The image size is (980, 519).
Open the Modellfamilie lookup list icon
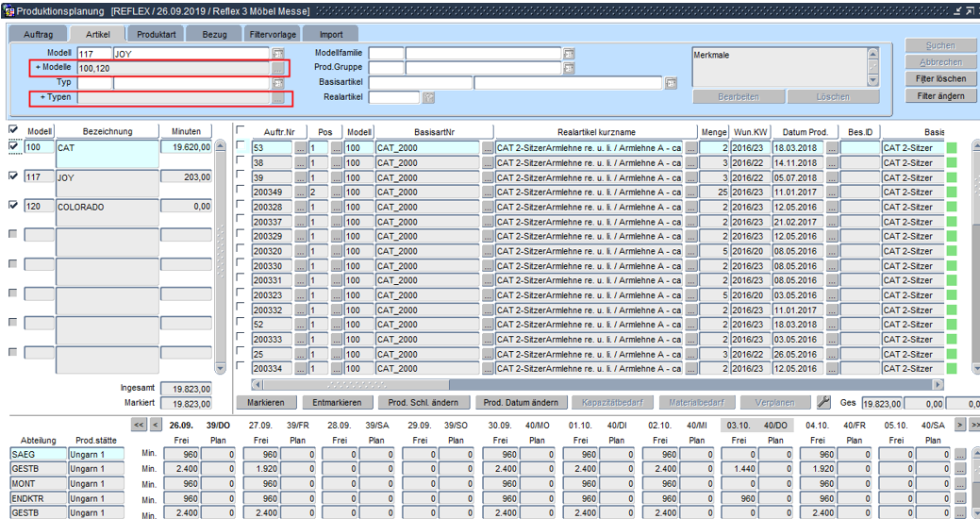coord(569,54)
